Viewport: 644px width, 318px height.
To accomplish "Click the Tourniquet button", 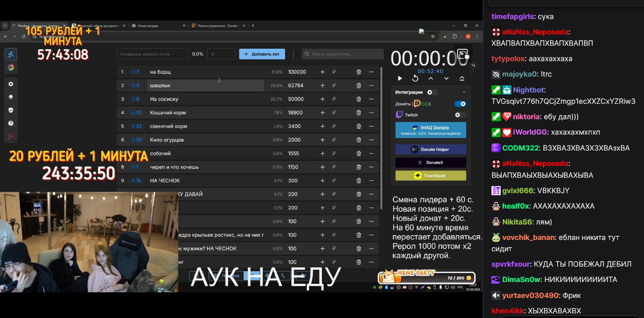I will [431, 176].
